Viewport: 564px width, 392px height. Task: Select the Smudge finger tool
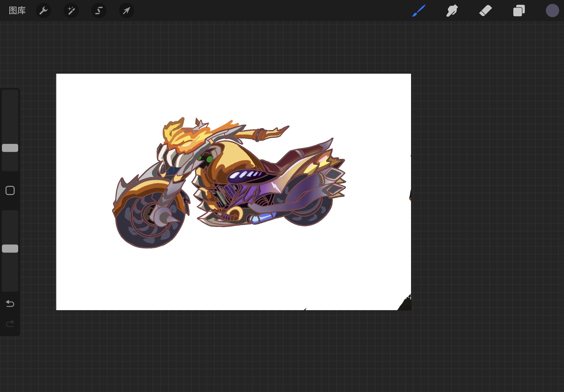tap(452, 11)
